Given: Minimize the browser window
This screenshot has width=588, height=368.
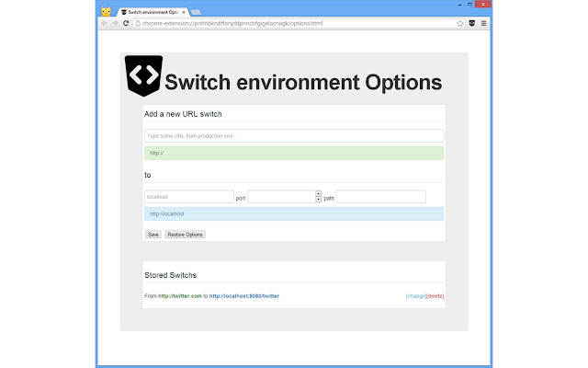Looking at the screenshot, I should click(x=459, y=5).
